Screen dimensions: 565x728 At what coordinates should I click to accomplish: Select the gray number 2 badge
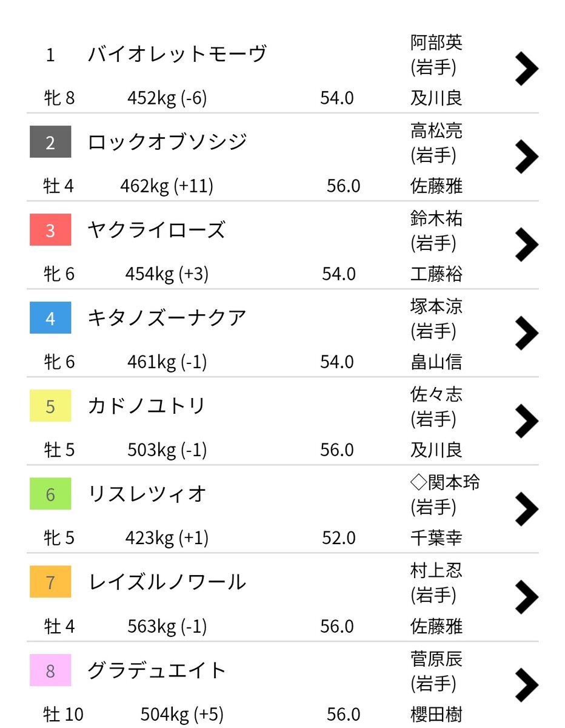pyautogui.click(x=50, y=142)
